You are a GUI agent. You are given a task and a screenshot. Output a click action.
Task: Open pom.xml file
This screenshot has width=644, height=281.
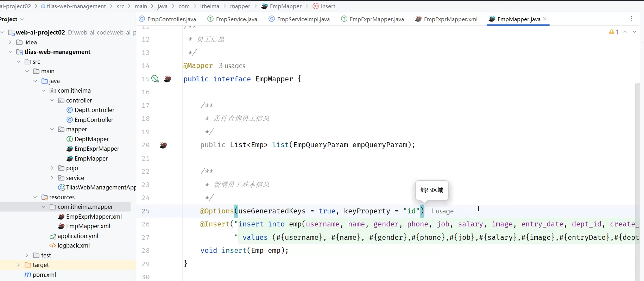click(40, 275)
